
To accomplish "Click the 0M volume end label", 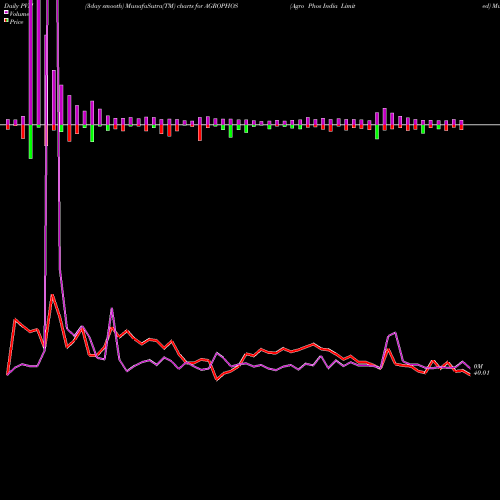I will (x=478, y=367).
